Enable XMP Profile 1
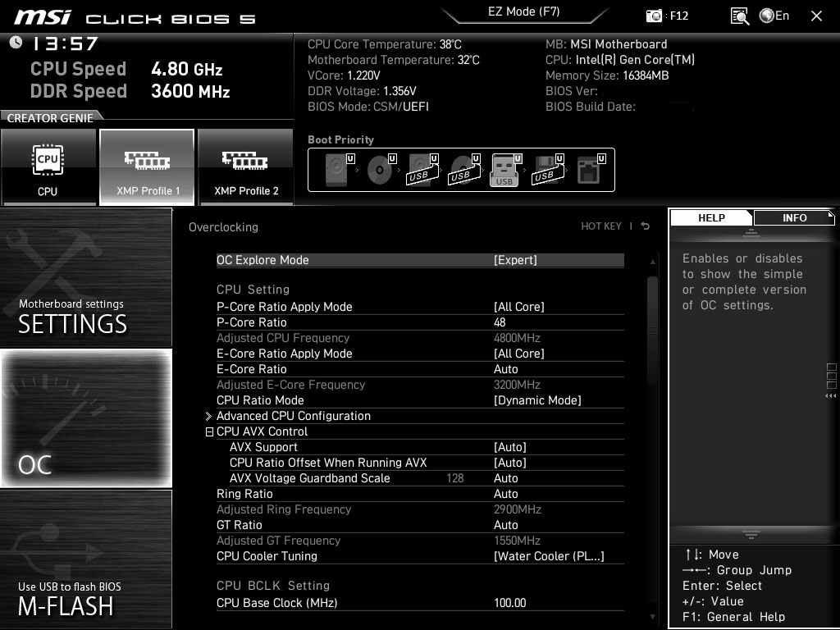 147,167
